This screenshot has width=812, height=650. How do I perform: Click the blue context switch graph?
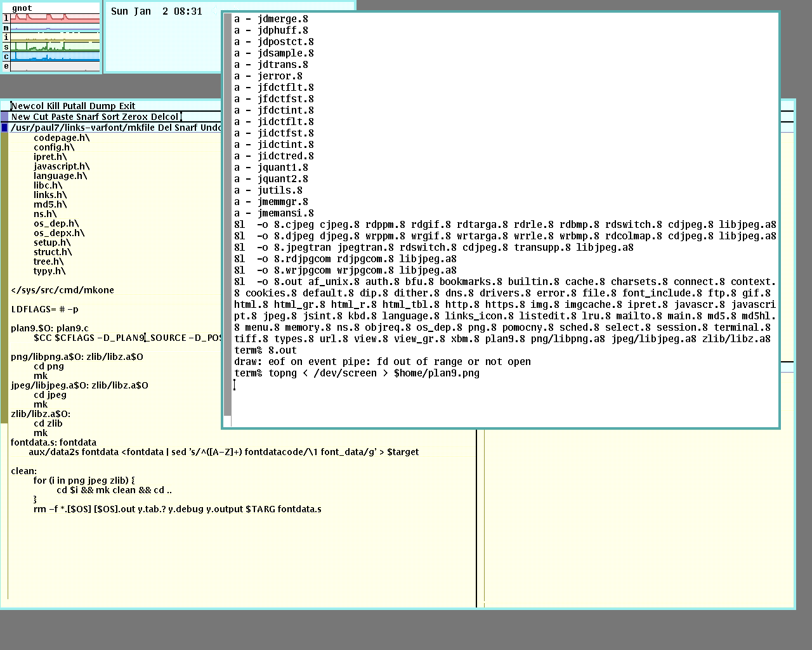pos(55,56)
